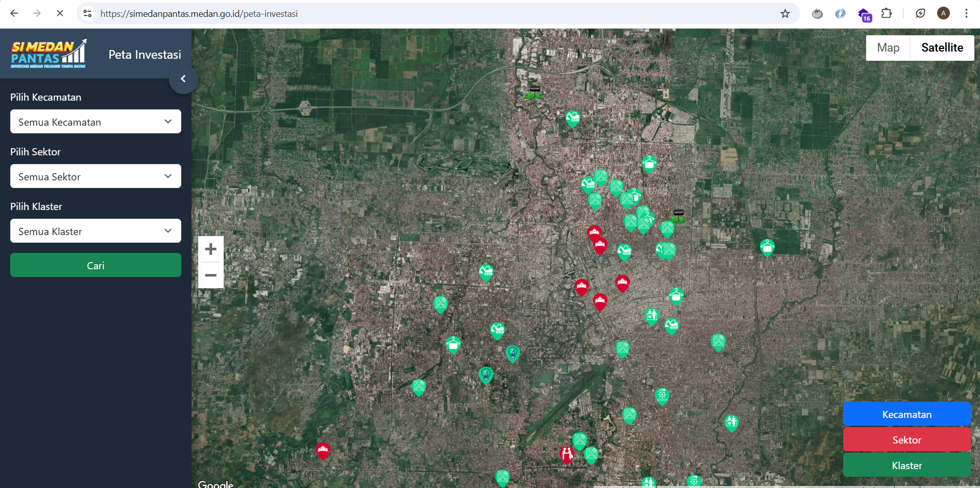The image size is (980, 488).
Task: Bookmark this page with the star icon
Action: (785, 14)
